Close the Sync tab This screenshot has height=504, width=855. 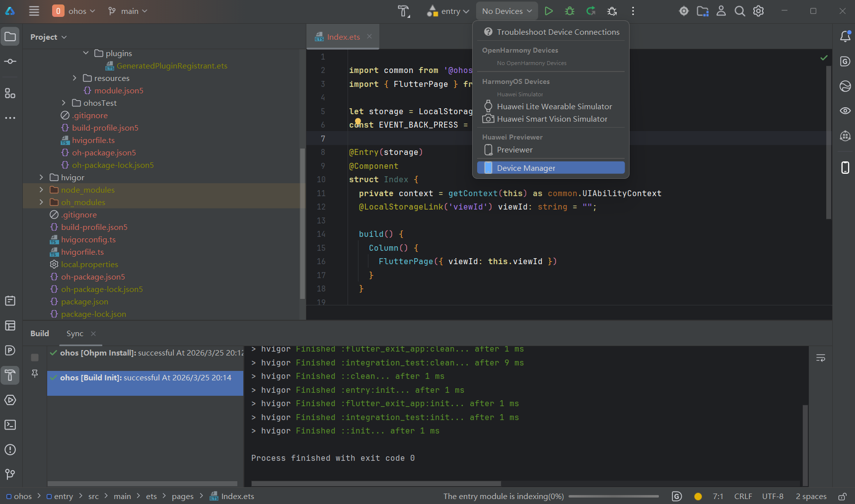point(93,334)
